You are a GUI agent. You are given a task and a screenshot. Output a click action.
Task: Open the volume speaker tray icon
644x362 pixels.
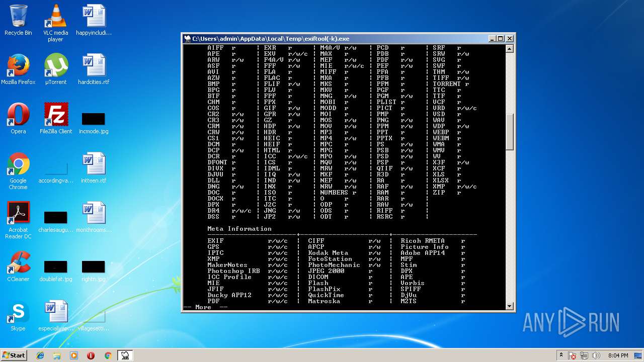597,355
